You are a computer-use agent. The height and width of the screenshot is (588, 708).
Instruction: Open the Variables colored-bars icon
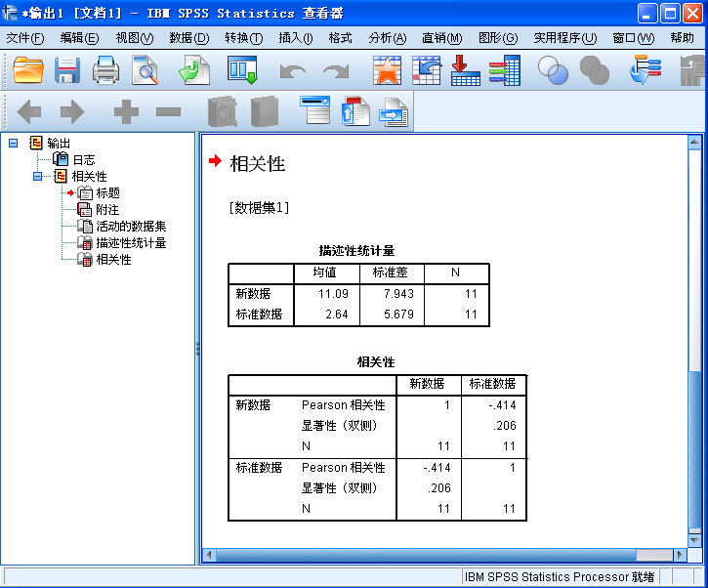tap(505, 70)
